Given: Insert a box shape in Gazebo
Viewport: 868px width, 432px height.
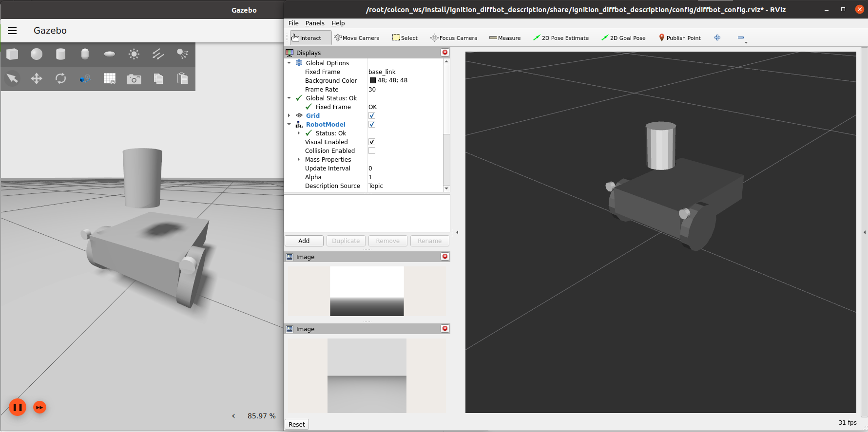Looking at the screenshot, I should (12, 54).
